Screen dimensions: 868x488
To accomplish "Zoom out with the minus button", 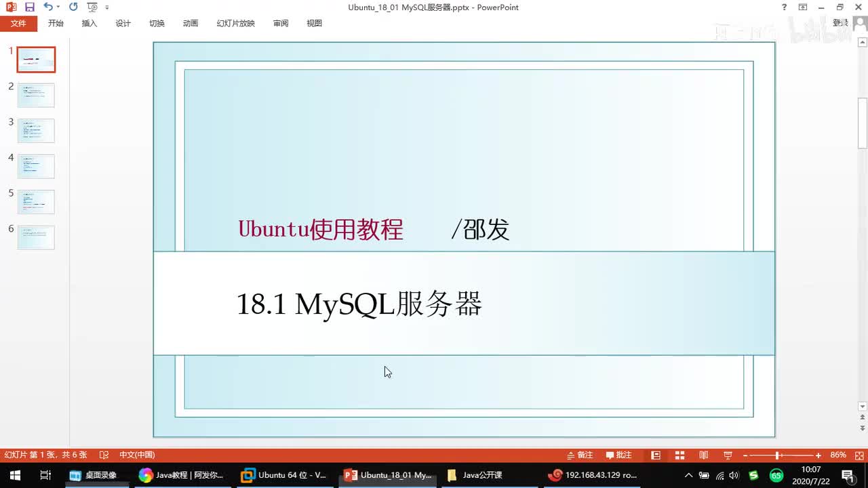I will tap(745, 455).
